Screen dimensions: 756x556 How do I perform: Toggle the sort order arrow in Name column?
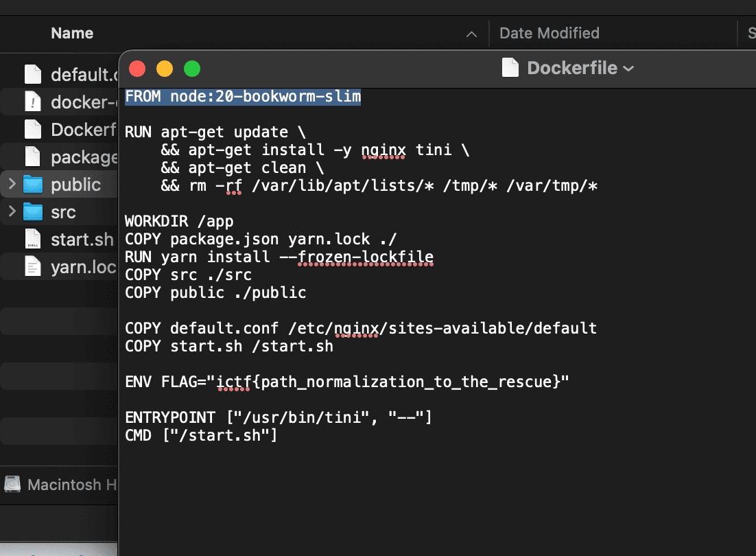[x=471, y=34]
